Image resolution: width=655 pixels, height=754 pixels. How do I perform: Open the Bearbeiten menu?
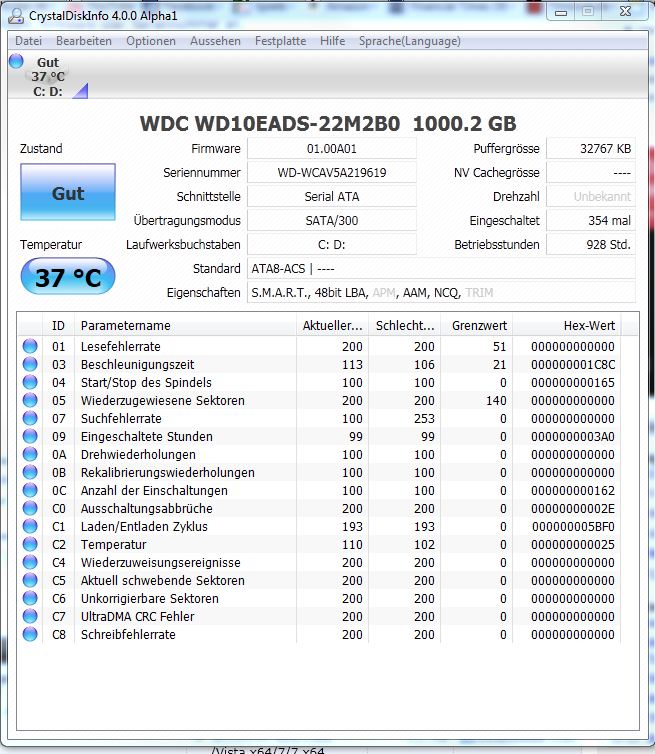pos(84,41)
